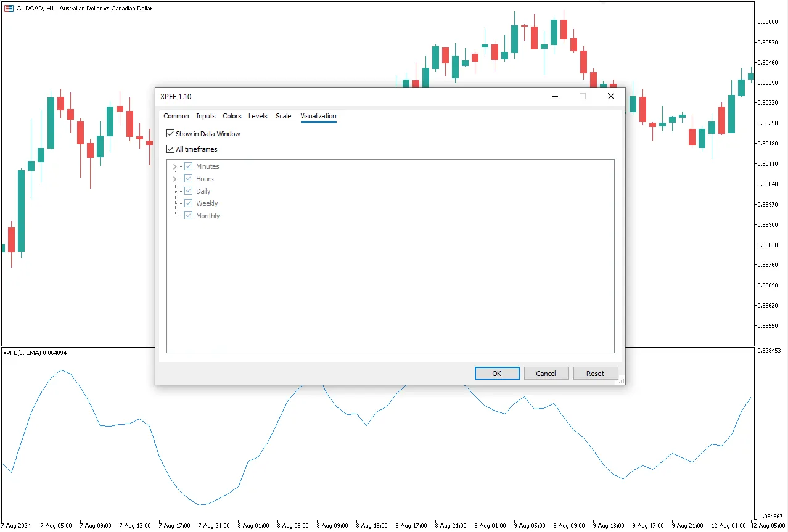Click the XPFE(5, EMA) indicator label
Viewport: 788px width, 532px height.
(x=35, y=353)
